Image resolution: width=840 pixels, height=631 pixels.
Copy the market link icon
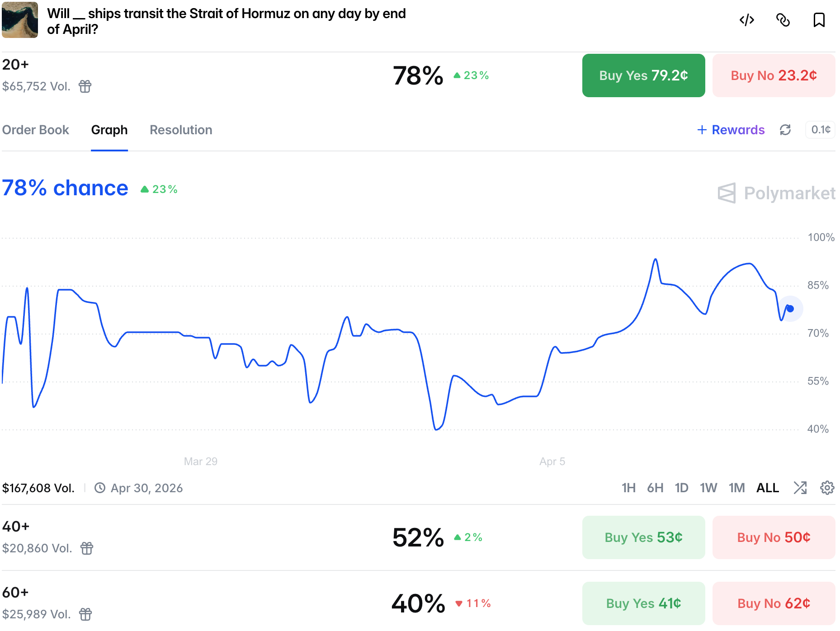tap(783, 20)
